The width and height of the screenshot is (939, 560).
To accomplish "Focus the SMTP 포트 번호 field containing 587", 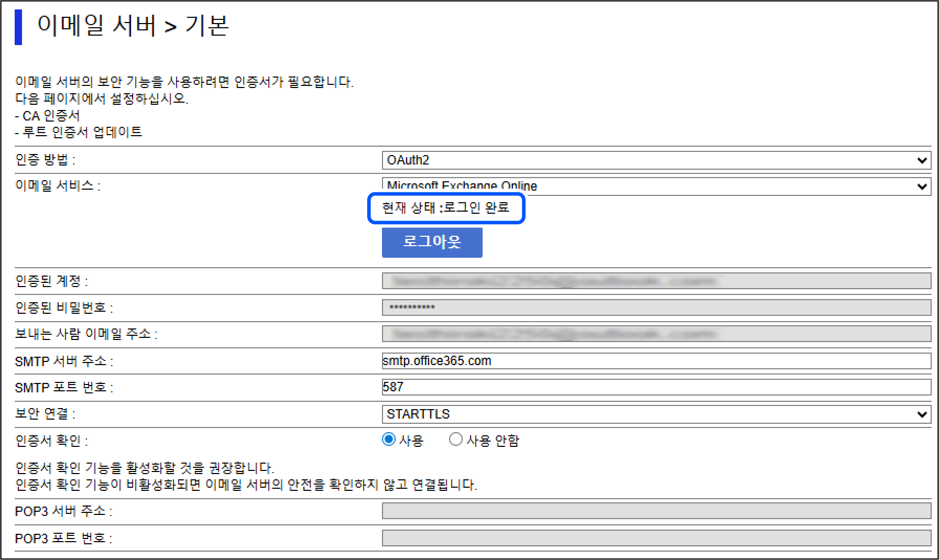I will [x=656, y=387].
